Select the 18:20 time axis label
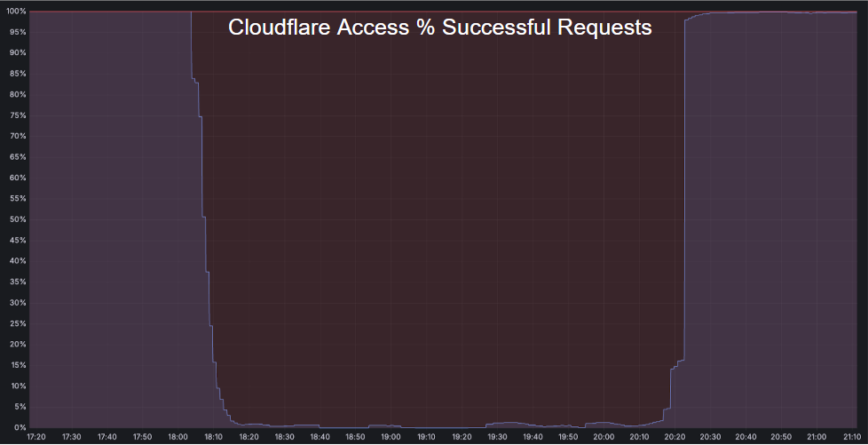 coord(249,437)
